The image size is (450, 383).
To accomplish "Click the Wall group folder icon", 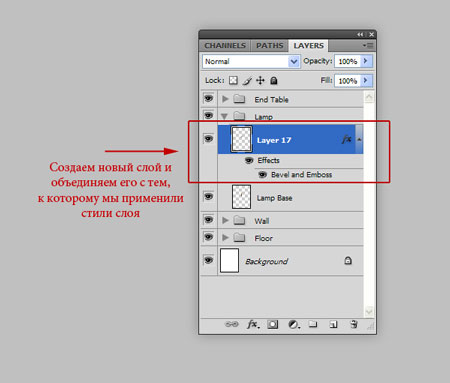I will (x=239, y=220).
